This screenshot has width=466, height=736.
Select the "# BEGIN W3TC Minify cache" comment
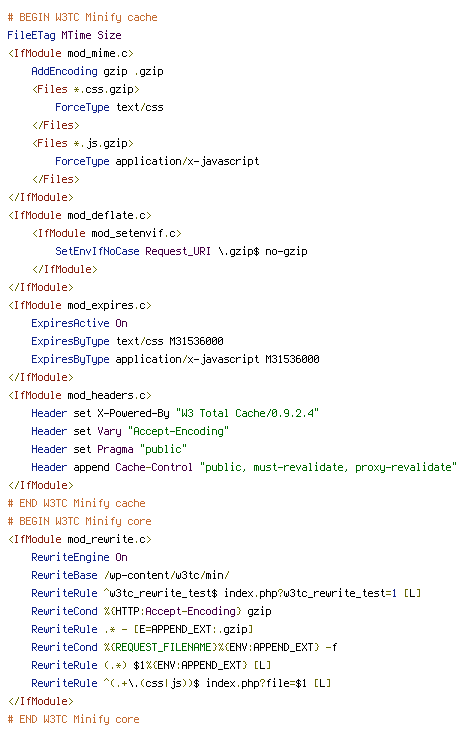coord(83,17)
